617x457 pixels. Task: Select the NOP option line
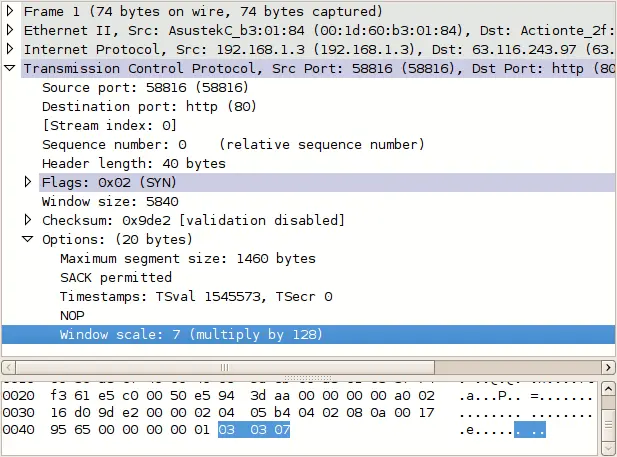pyautogui.click(x=72, y=316)
